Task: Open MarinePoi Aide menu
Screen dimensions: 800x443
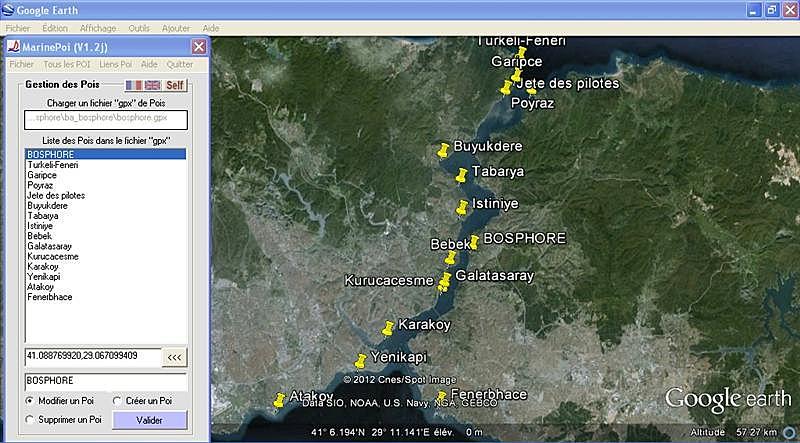Action: coord(149,64)
